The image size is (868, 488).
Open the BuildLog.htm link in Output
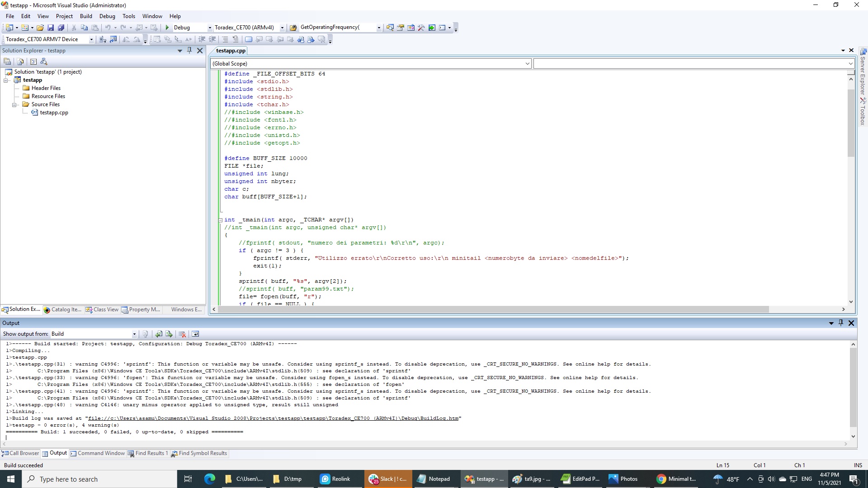pos(274,418)
